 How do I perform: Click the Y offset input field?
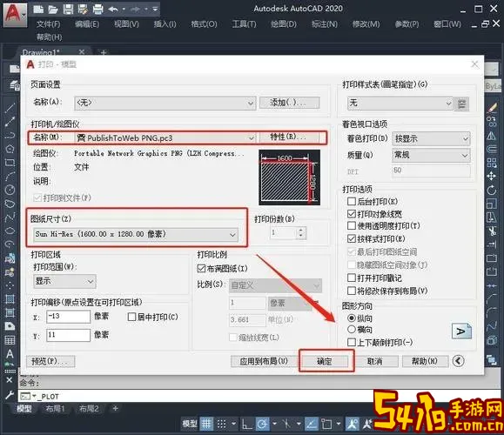[68, 335]
